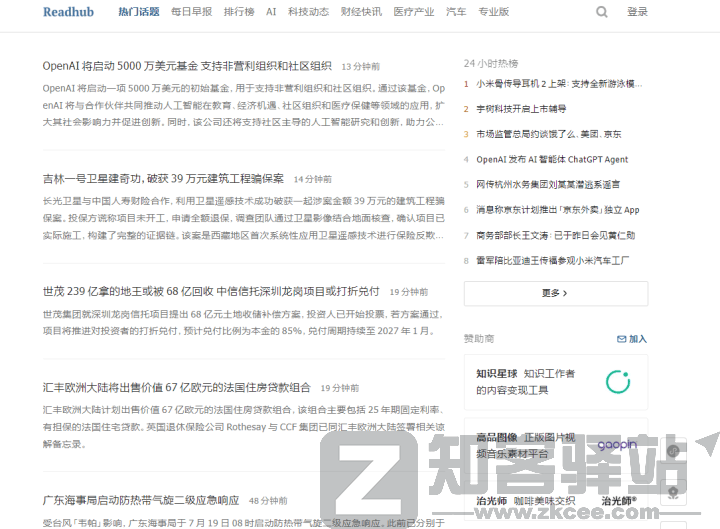Expand the hot list with 更多
This screenshot has width=720, height=529.
click(x=555, y=293)
